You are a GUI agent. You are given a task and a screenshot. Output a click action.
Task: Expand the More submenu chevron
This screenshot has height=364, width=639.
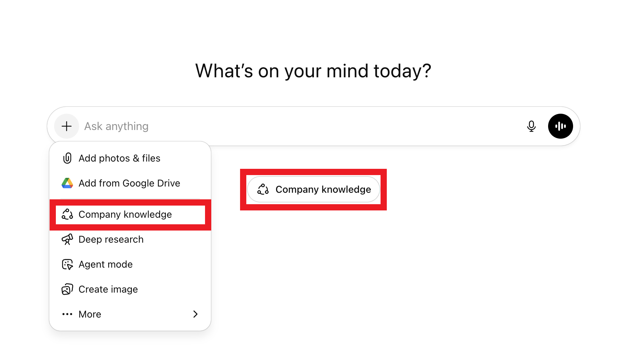pos(195,314)
